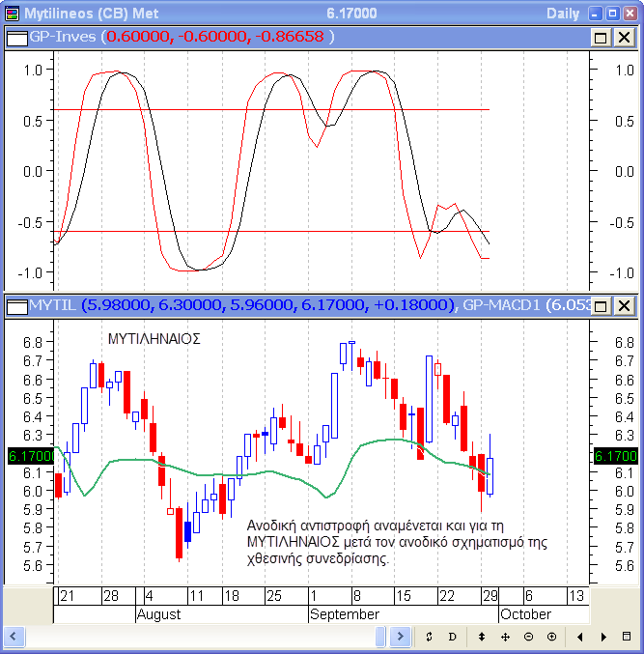Go to next security with right triangle
The width and height of the screenshot is (644, 654).
[603, 638]
